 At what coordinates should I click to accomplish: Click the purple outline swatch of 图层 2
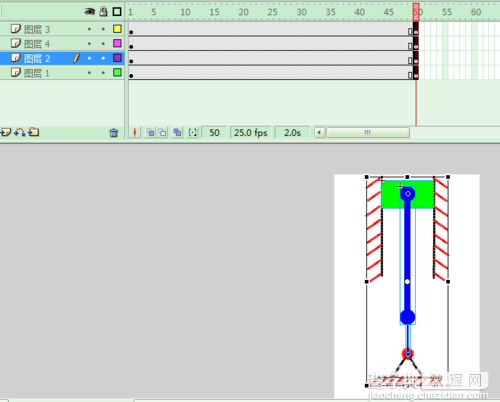tap(117, 58)
